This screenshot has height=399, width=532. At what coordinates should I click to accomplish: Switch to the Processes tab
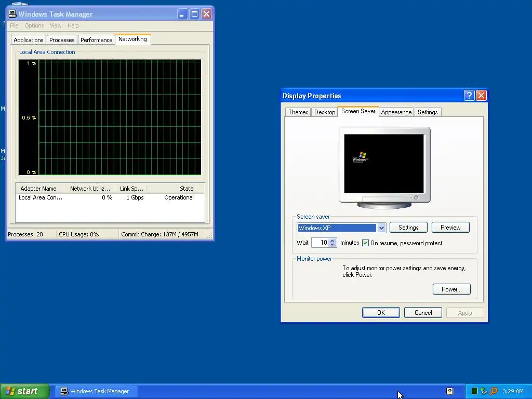click(62, 40)
